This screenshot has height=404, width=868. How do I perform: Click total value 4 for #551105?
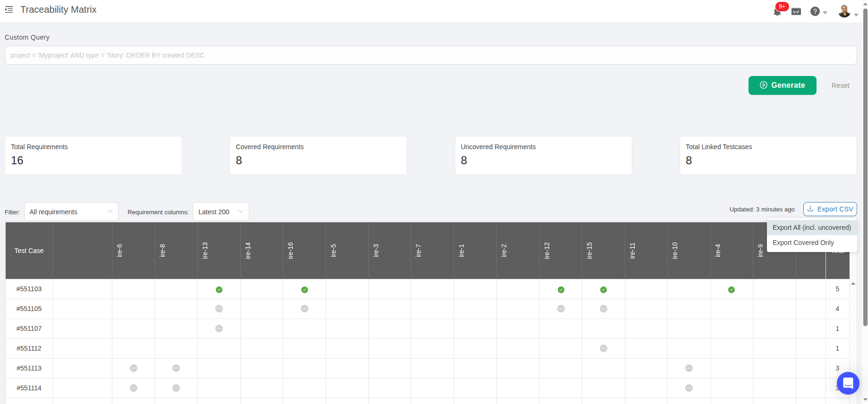coord(837,309)
